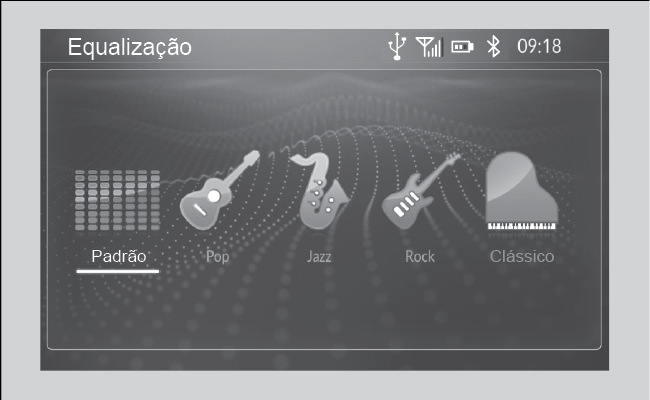The image size is (650, 400).
Task: Click the Equalização screen title
Action: [x=130, y=47]
